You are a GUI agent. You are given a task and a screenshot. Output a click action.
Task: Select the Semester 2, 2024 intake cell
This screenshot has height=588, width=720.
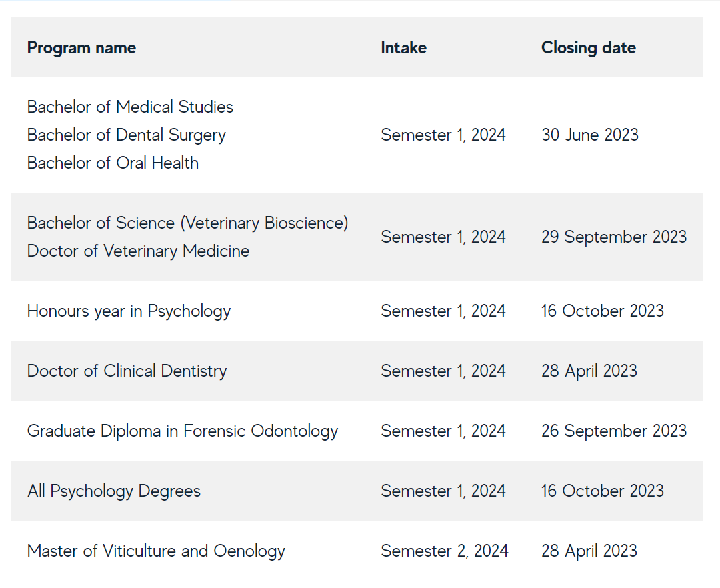pyautogui.click(x=444, y=551)
